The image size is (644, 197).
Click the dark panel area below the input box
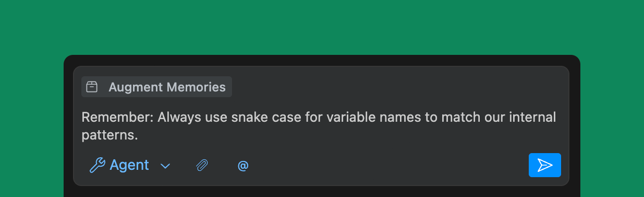coord(322,191)
